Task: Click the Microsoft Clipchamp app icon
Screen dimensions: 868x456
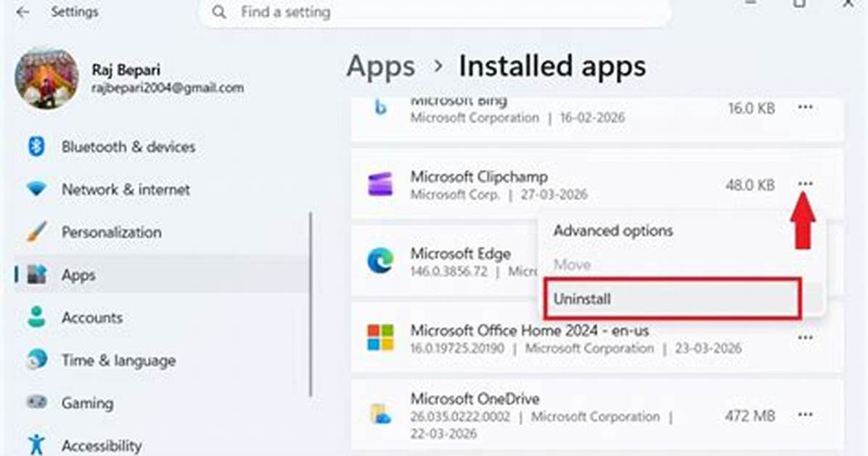Action: point(380,184)
